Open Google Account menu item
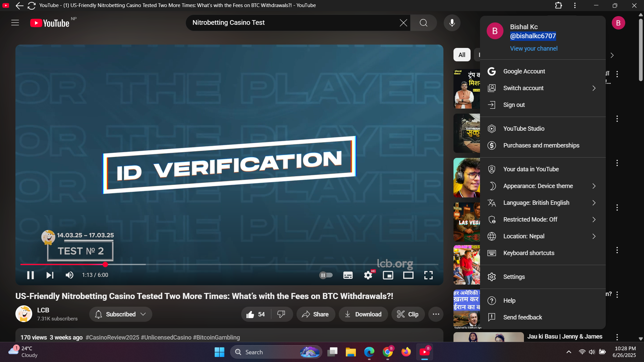The height and width of the screenshot is (362, 644). (543, 71)
